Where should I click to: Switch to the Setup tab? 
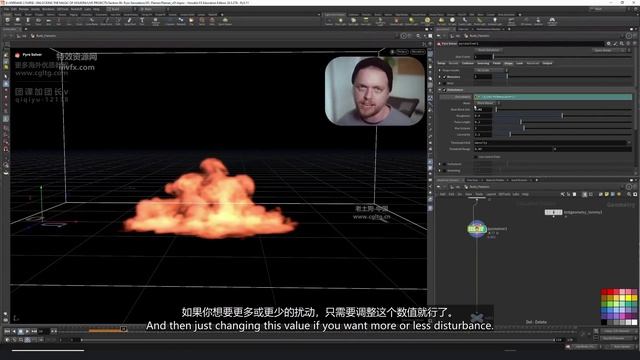click(x=442, y=63)
